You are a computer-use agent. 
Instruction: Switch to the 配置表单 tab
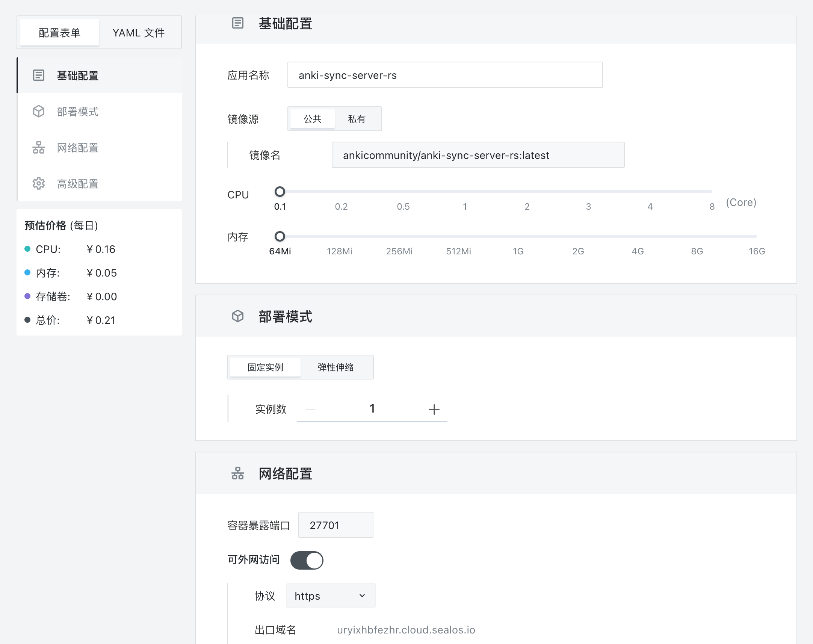60,33
